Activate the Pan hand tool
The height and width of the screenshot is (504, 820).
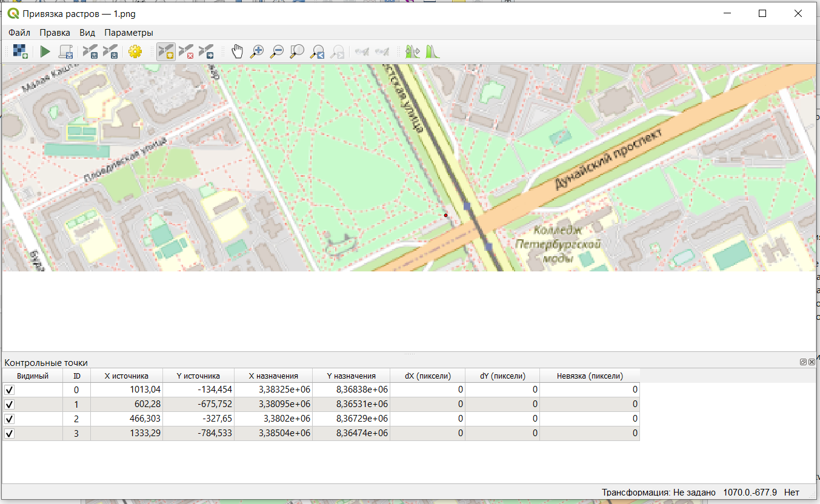237,51
